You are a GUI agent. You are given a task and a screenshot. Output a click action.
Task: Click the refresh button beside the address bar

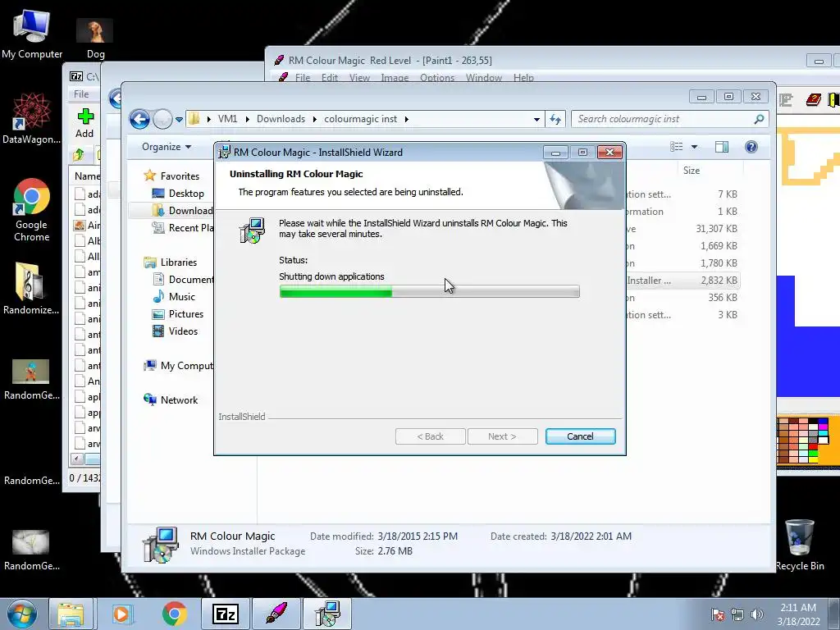click(x=555, y=119)
